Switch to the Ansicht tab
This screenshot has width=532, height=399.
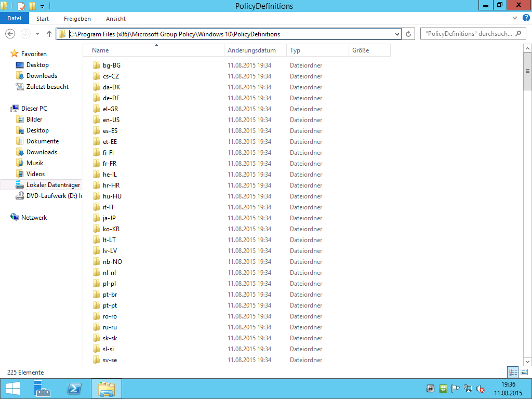(115, 19)
